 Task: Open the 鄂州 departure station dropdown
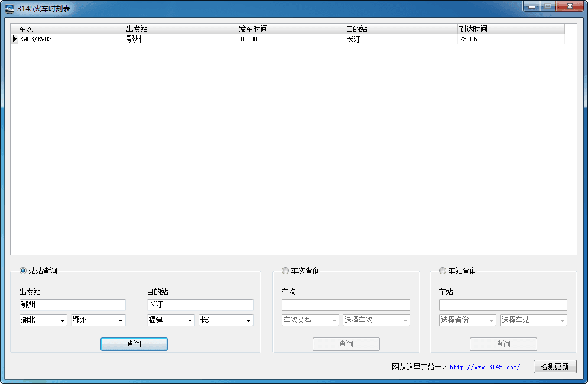(x=98, y=320)
